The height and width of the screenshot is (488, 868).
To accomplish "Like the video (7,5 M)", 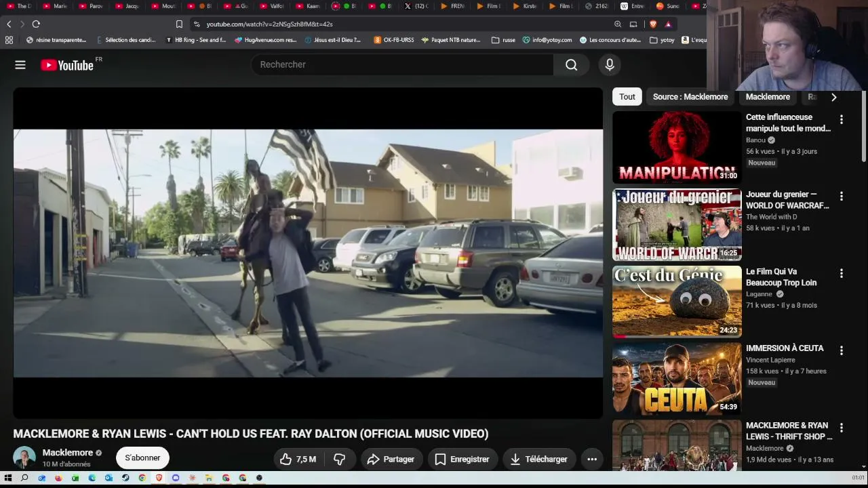I will 298,459.
